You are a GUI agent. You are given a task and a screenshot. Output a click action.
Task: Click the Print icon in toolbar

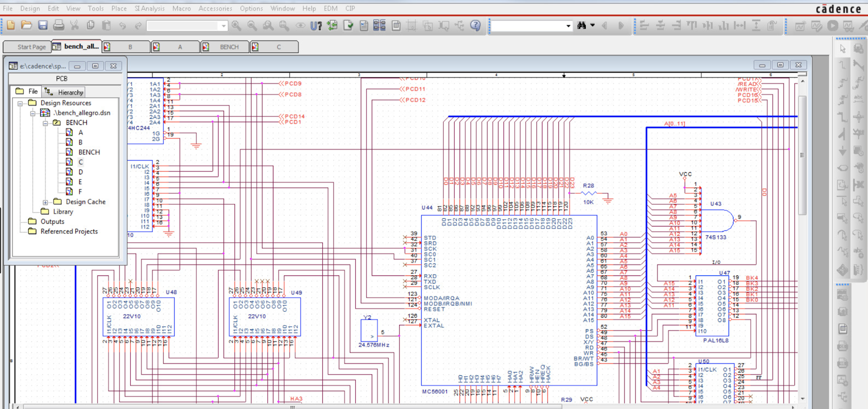click(x=59, y=26)
